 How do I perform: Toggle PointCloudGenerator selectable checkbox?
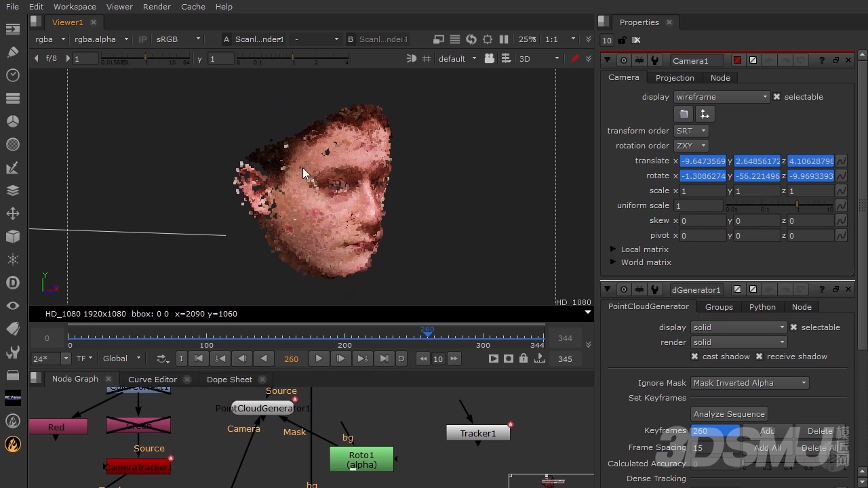794,327
